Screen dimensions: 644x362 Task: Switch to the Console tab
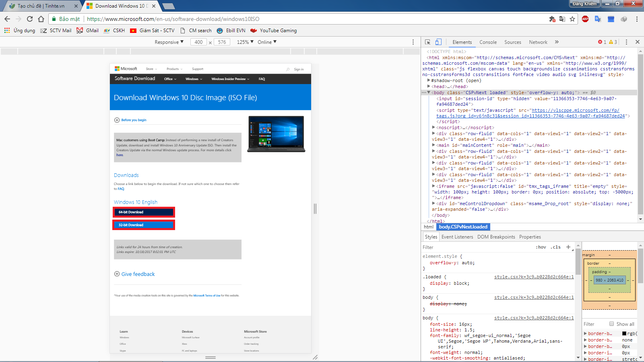[x=488, y=42]
